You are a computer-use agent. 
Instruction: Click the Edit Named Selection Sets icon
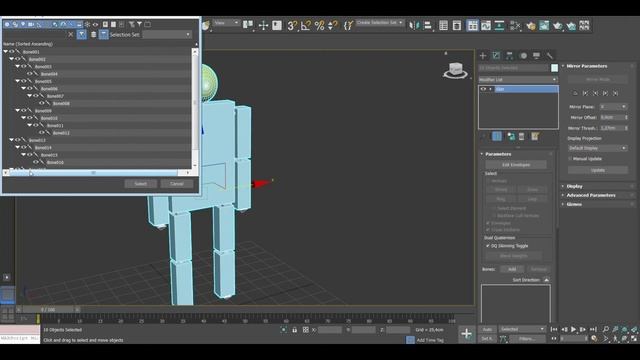point(348,26)
